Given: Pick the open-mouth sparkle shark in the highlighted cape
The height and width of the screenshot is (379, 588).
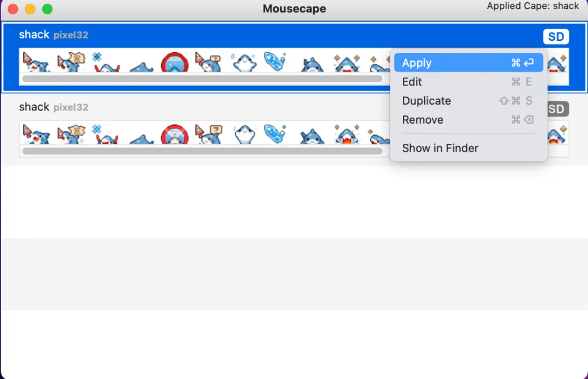Looking at the screenshot, I should 346,63.
